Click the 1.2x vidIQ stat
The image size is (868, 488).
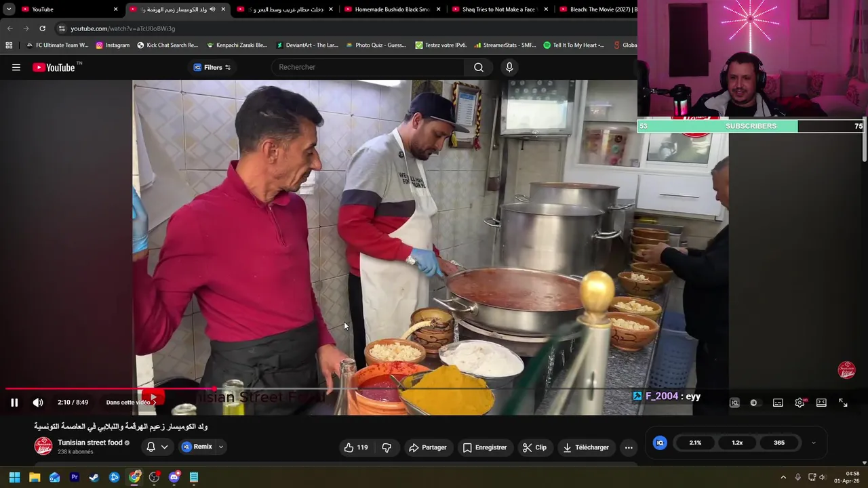(x=737, y=443)
